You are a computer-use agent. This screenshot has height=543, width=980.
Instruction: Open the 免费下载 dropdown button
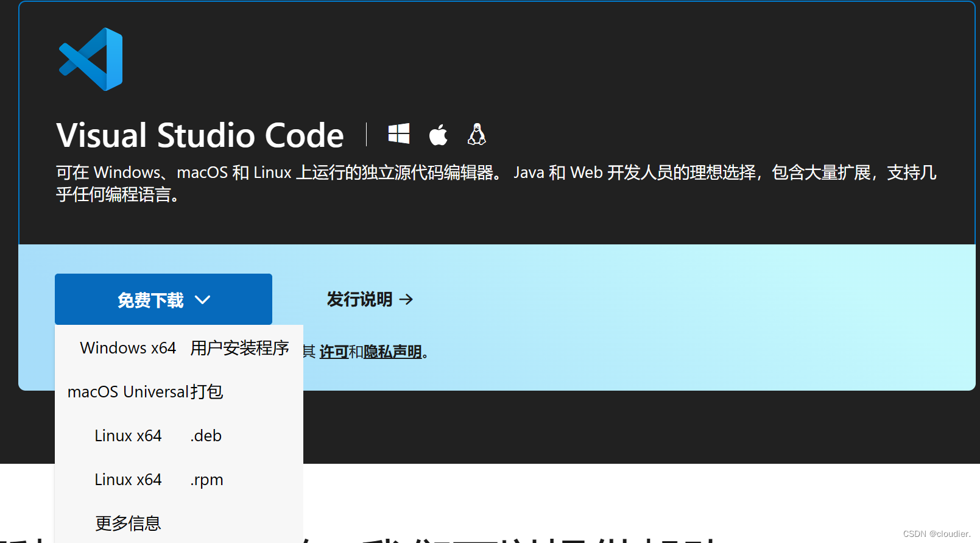click(163, 299)
